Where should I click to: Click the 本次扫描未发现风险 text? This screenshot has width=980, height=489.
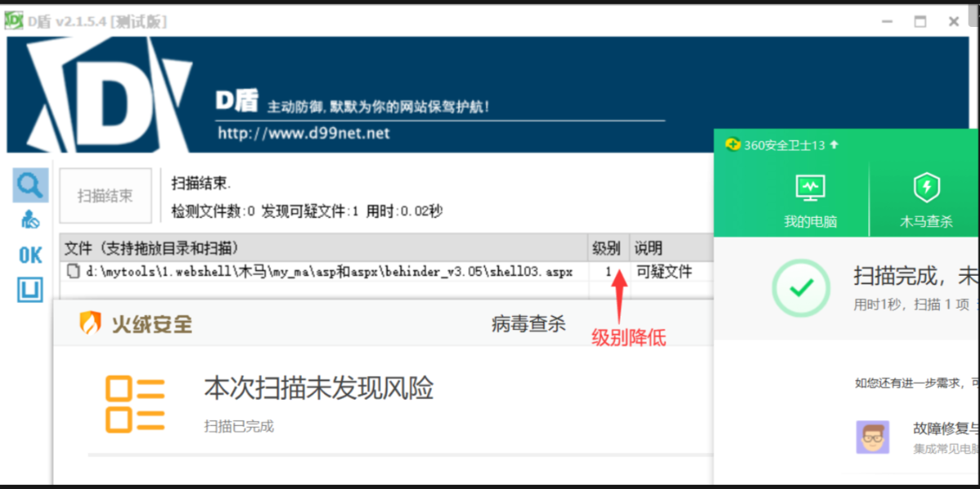tap(318, 388)
